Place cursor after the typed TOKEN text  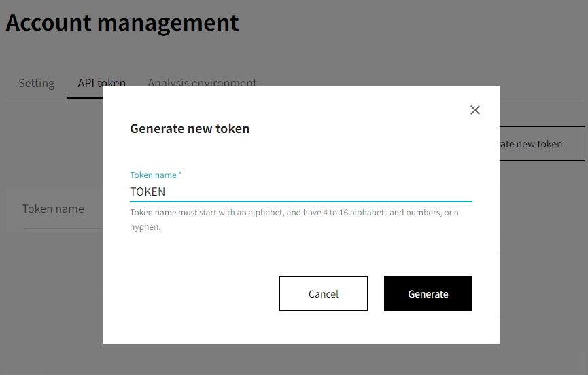(x=166, y=192)
